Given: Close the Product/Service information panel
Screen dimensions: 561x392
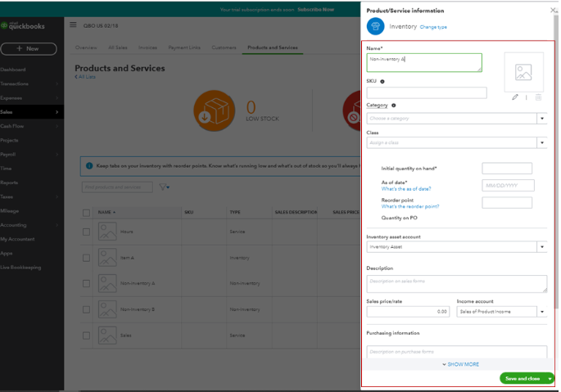Looking at the screenshot, I should 554,11.
